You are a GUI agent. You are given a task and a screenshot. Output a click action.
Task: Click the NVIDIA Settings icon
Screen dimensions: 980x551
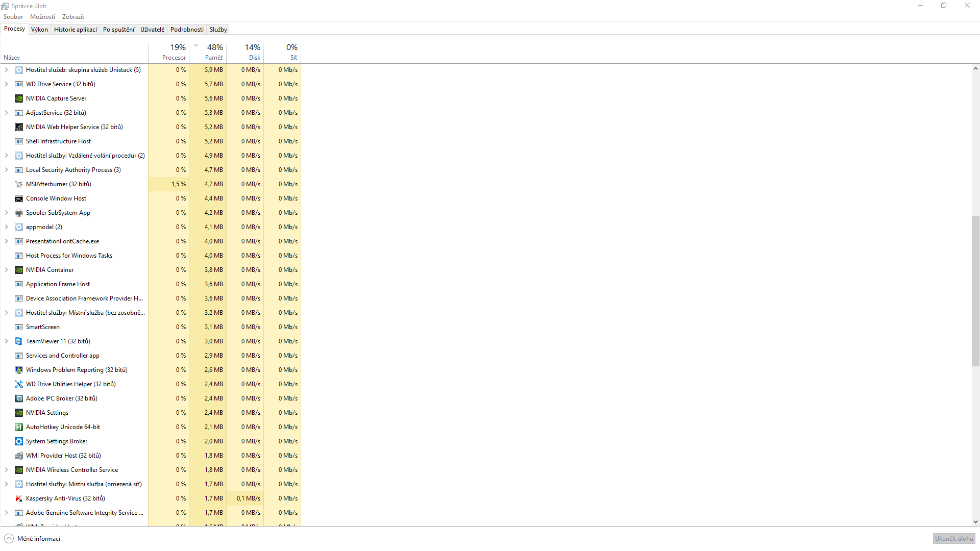click(19, 413)
